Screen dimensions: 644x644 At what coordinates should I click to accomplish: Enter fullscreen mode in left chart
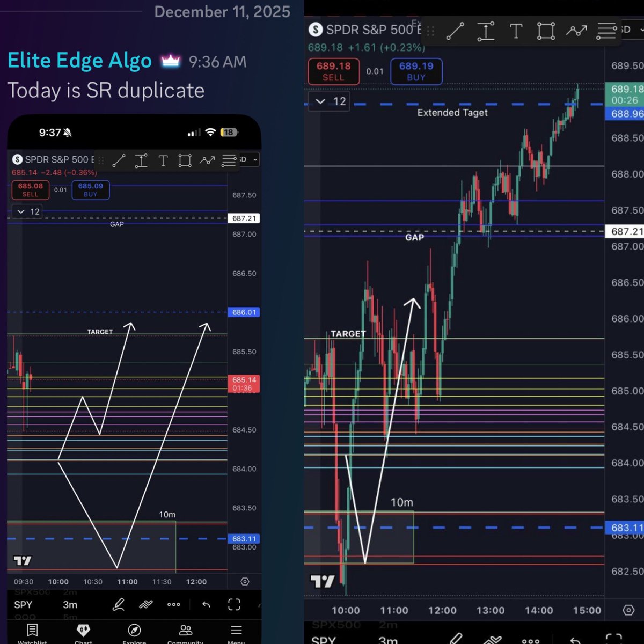(234, 605)
